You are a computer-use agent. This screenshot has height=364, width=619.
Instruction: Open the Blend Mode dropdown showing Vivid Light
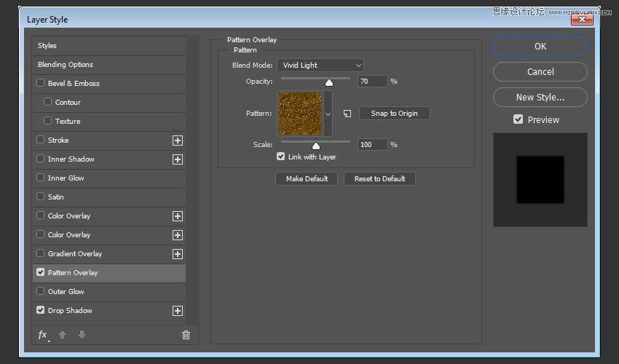coord(320,66)
